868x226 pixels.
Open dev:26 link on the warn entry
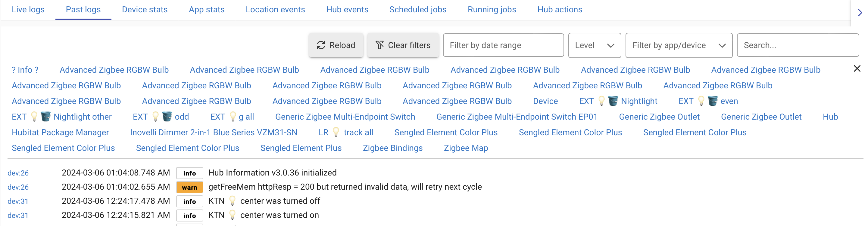click(18, 187)
